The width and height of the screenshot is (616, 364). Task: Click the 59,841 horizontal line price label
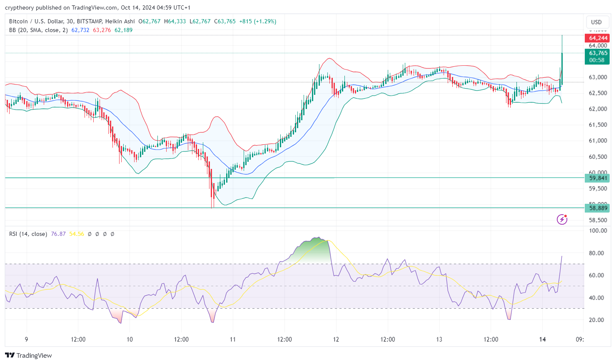pos(598,178)
